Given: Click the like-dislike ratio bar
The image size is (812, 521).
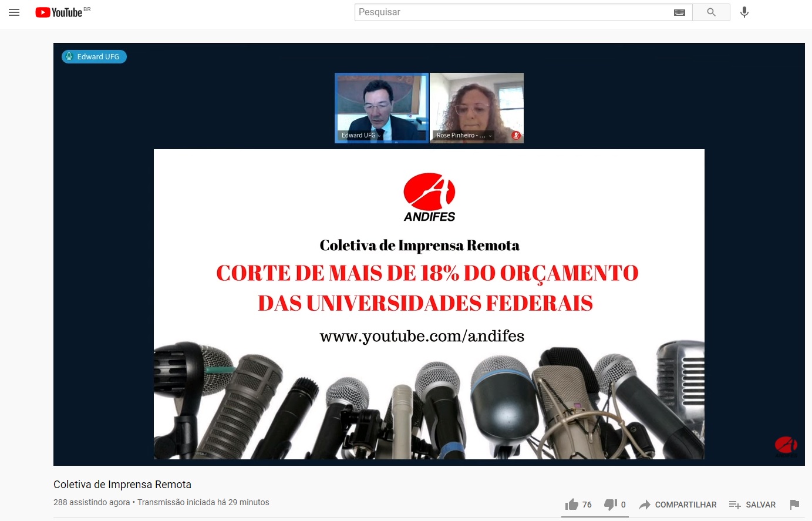Looking at the screenshot, I should (595, 516).
